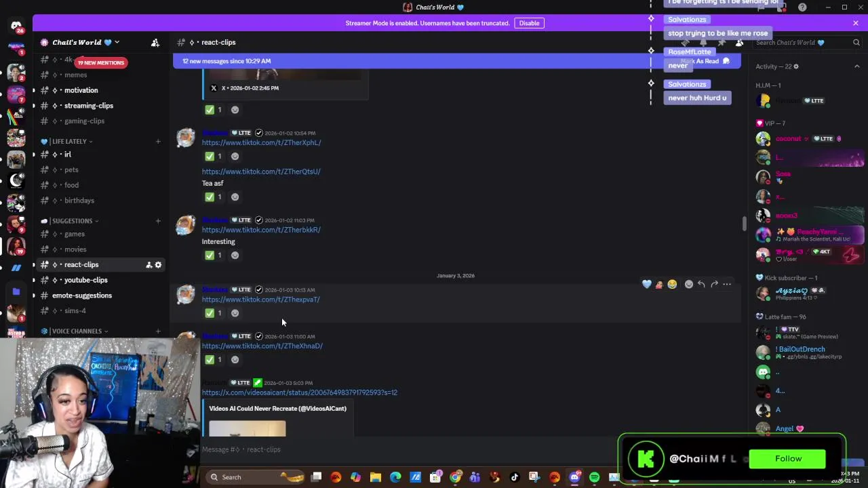Click create invite icon on react-clips row
Viewport: 868px width, 488px height.
(149, 265)
